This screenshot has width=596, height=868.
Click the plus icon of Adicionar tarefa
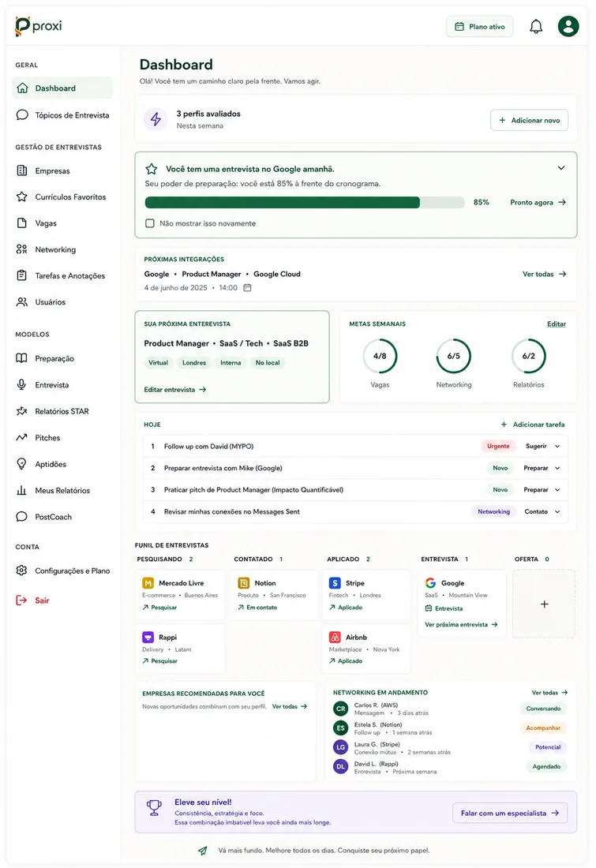click(x=504, y=425)
